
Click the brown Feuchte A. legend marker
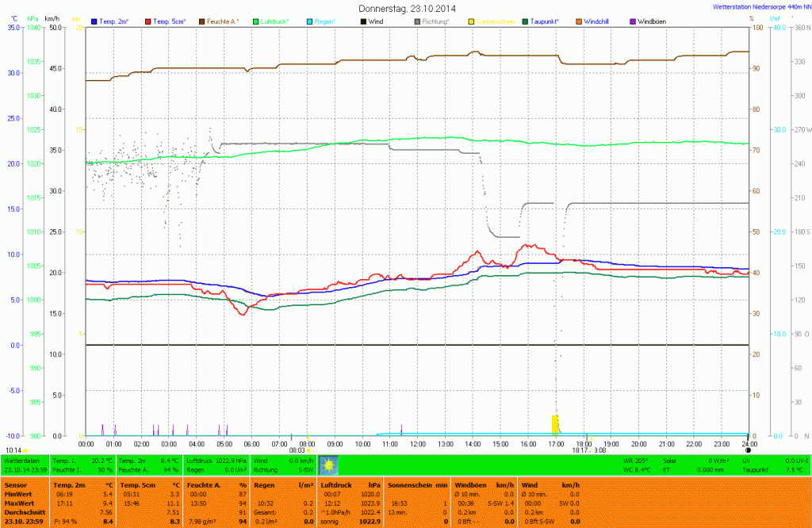point(202,21)
